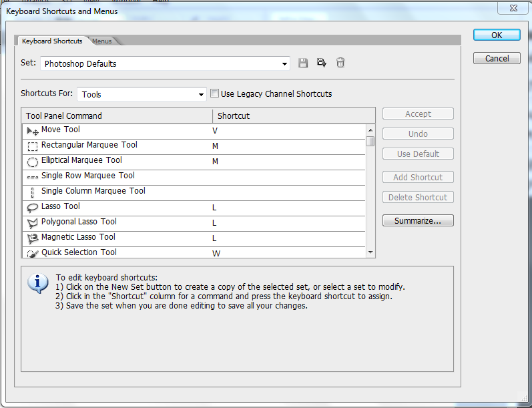The width and height of the screenshot is (532, 408).
Task: Click the Use Default button
Action: point(418,154)
